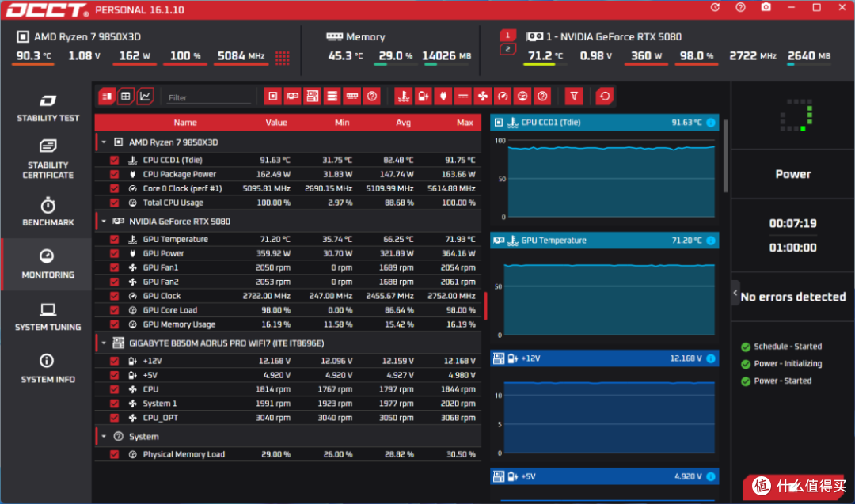The image size is (855, 504).
Task: Click the CPU usage 100 % indicator bar
Action: 184,64
